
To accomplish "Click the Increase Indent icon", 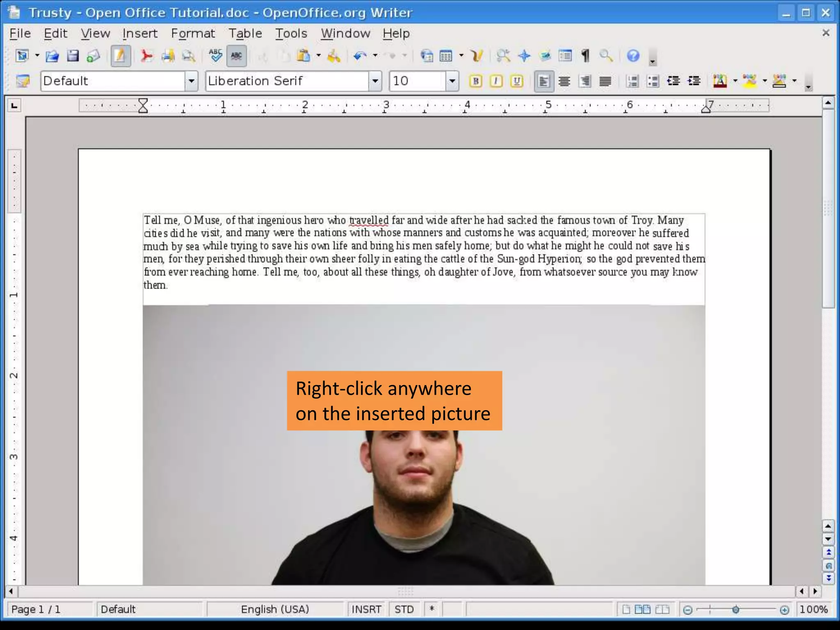I will [694, 81].
